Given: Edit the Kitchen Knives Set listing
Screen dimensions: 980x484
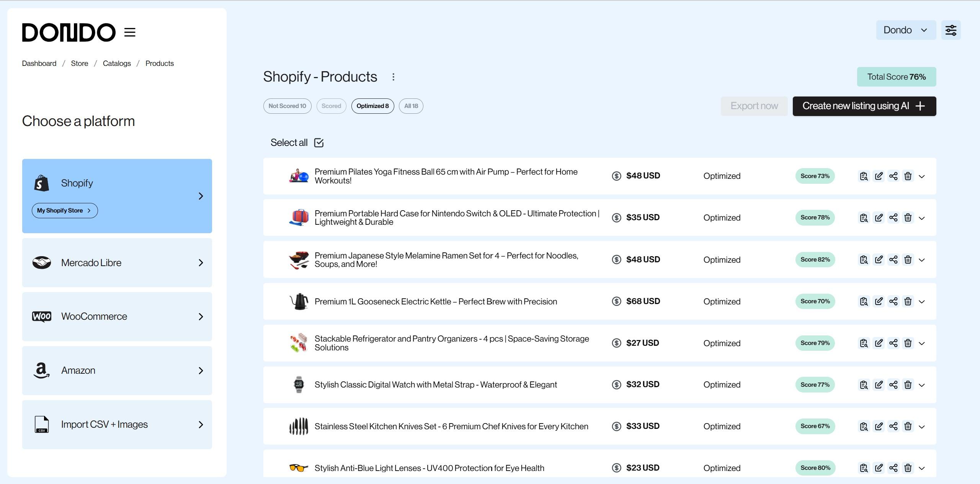Looking at the screenshot, I should (879, 427).
